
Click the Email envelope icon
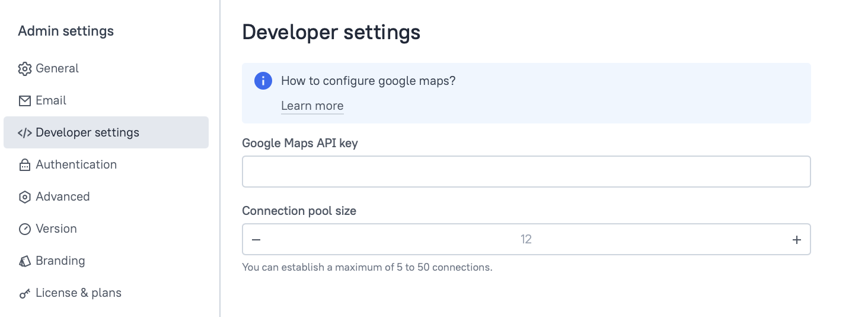point(24,101)
